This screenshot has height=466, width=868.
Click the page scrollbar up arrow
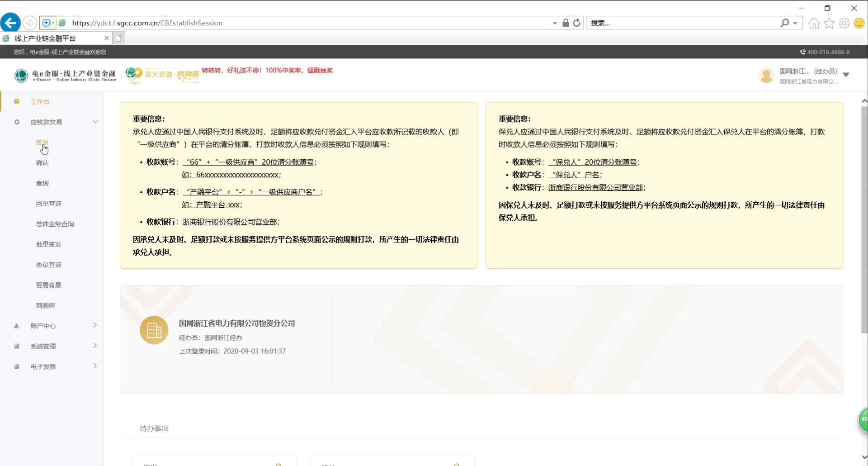[x=864, y=101]
